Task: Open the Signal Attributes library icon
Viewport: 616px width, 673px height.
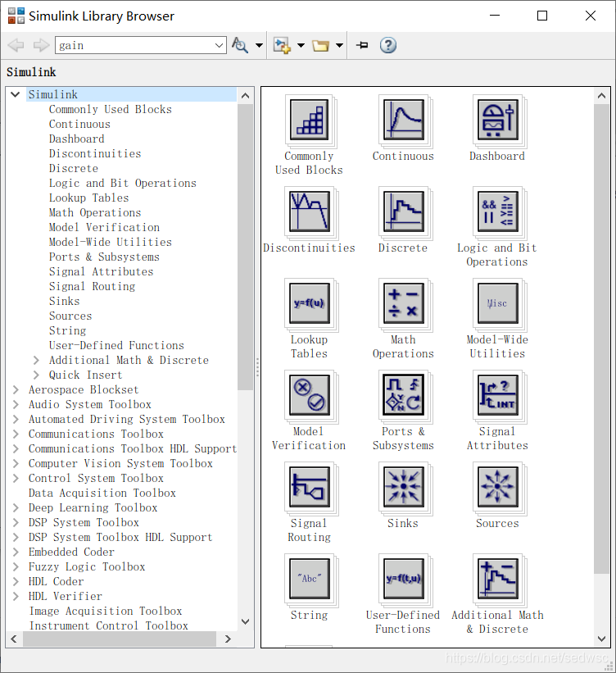Action: pos(499,397)
